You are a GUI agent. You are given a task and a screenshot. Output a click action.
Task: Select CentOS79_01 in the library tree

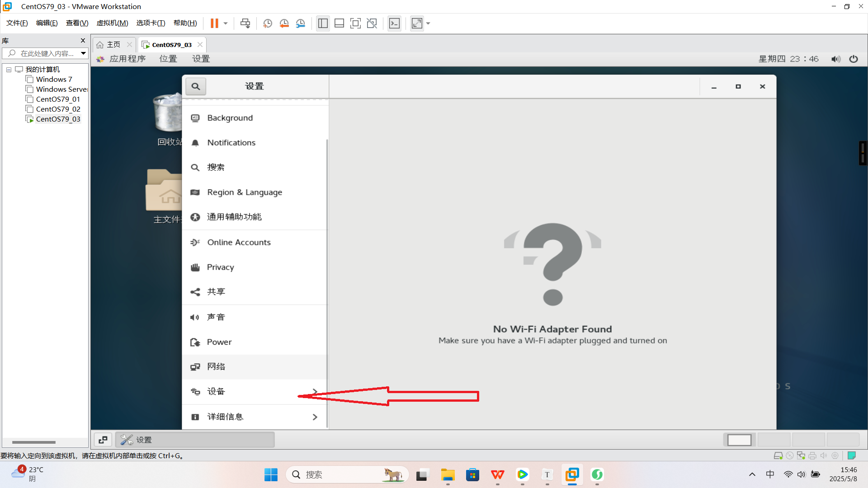point(58,99)
